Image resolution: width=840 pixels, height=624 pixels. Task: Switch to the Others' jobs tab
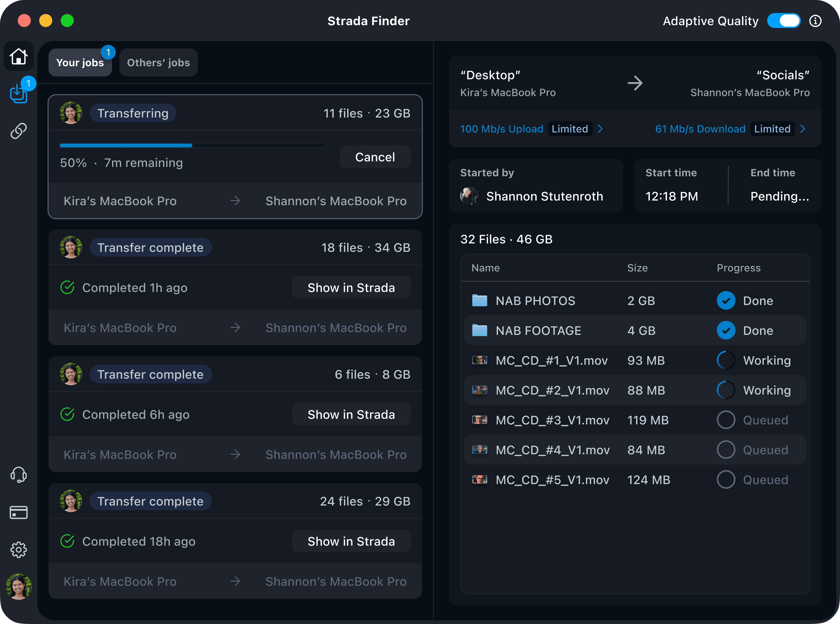tap(158, 63)
